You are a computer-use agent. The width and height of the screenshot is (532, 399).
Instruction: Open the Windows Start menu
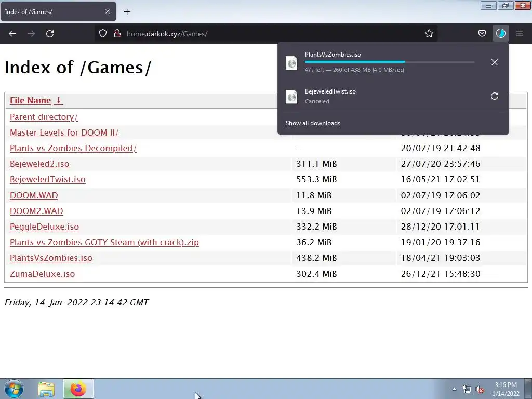[14, 389]
